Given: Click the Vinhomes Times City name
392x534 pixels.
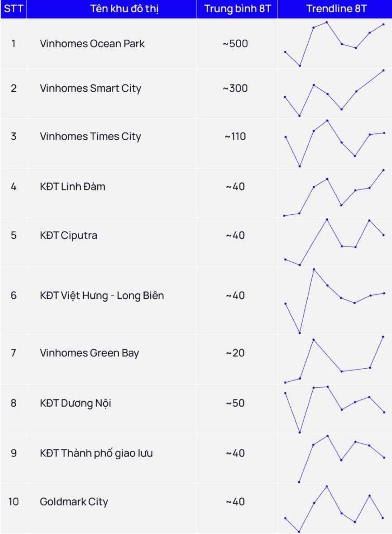Looking at the screenshot, I should (x=90, y=136).
